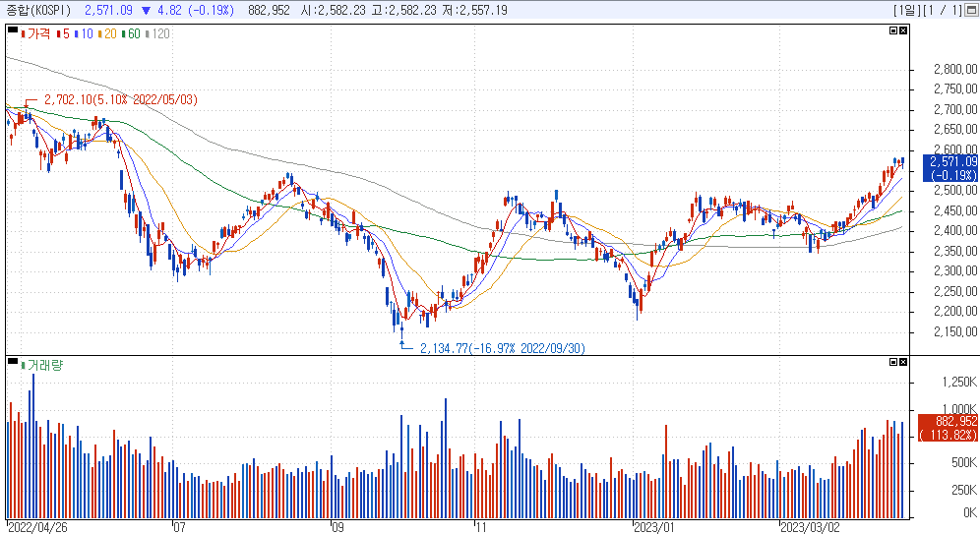Close the 거래량 volume panel

903,362
